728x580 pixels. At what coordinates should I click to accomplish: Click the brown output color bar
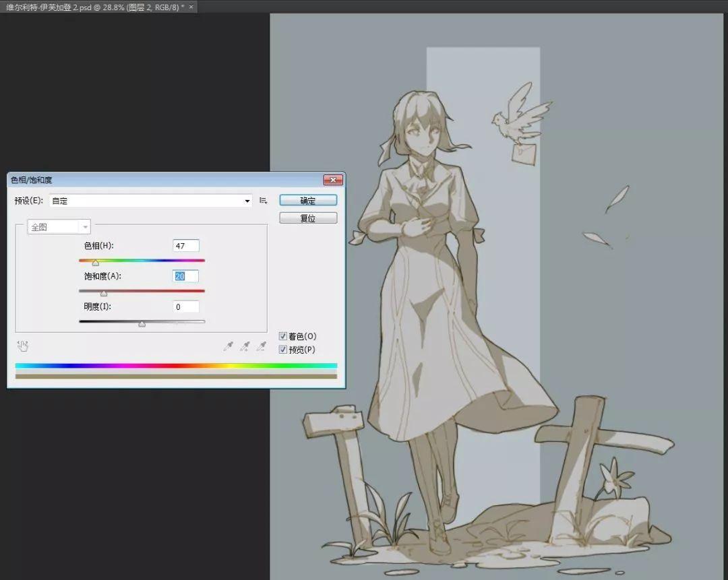point(176,377)
